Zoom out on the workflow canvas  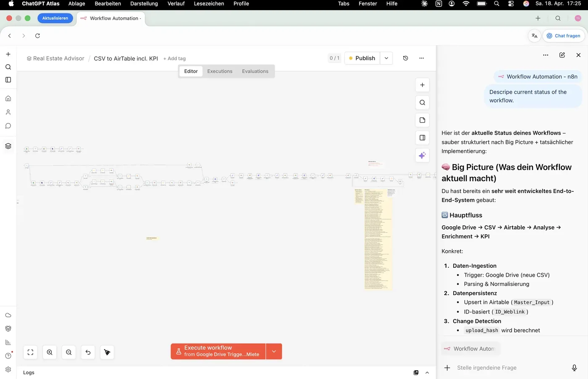69,353
